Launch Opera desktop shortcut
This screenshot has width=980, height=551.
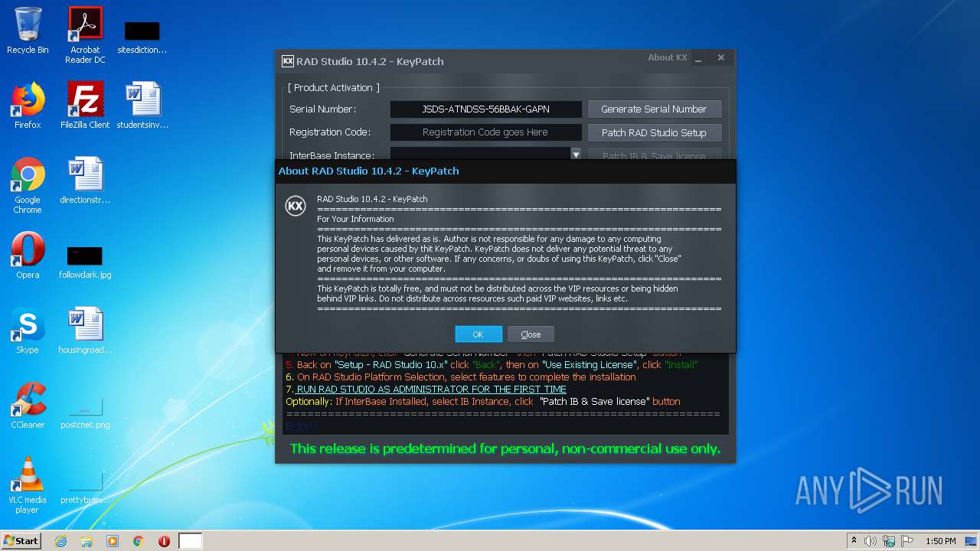tap(28, 256)
